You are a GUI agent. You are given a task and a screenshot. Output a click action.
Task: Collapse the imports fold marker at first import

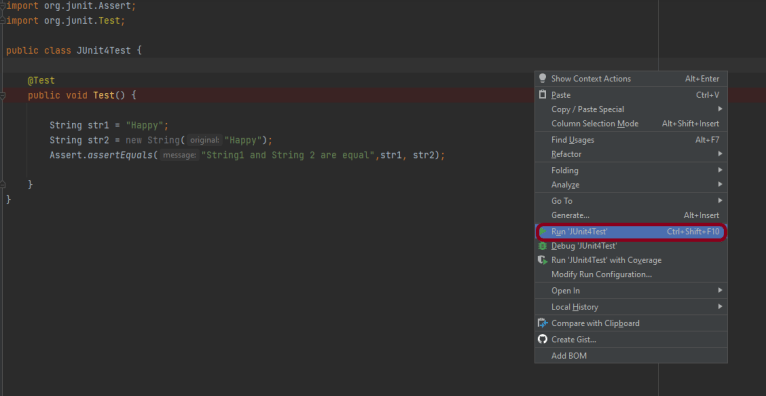point(2,6)
